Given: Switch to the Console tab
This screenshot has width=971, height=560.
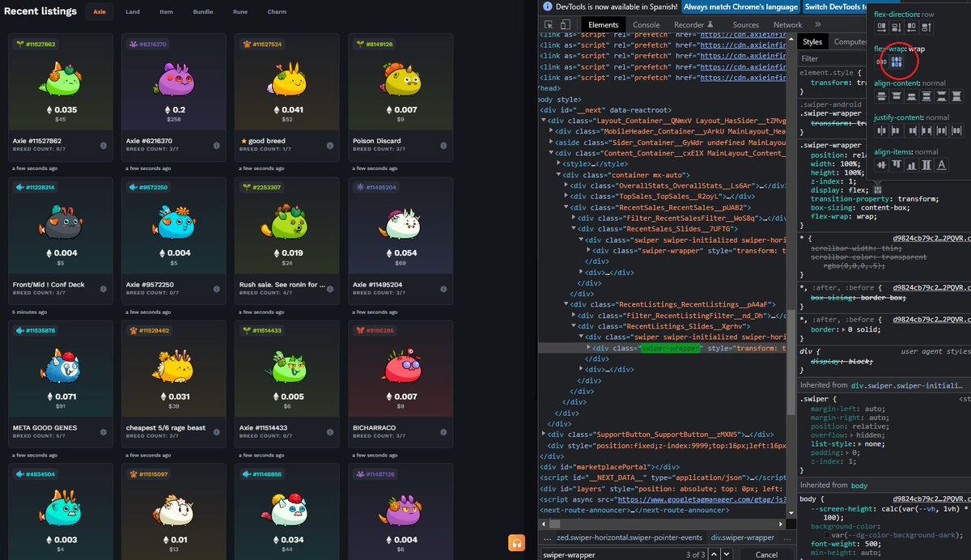Looking at the screenshot, I should (x=646, y=25).
